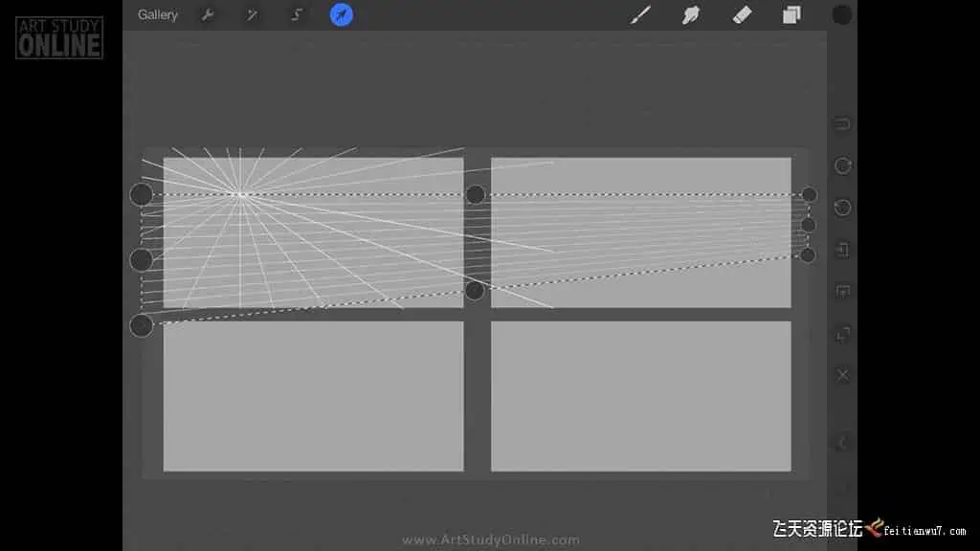This screenshot has width=980, height=551.
Task: Select the Smudge finger tool
Action: [691, 15]
